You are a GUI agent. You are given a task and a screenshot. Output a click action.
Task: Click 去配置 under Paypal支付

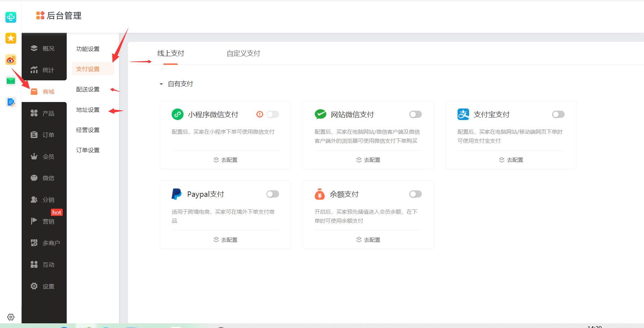(225, 240)
